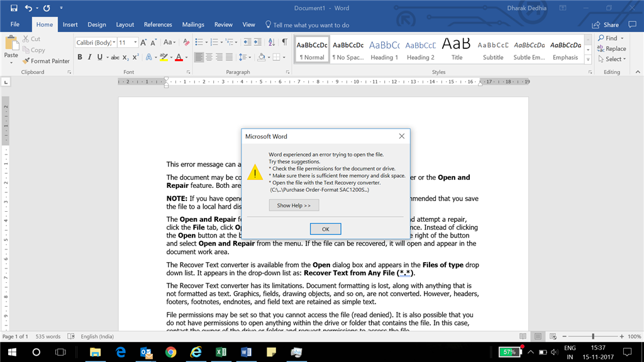Click the Format Painter tool
Screen dimensions: 644x362
point(46,61)
